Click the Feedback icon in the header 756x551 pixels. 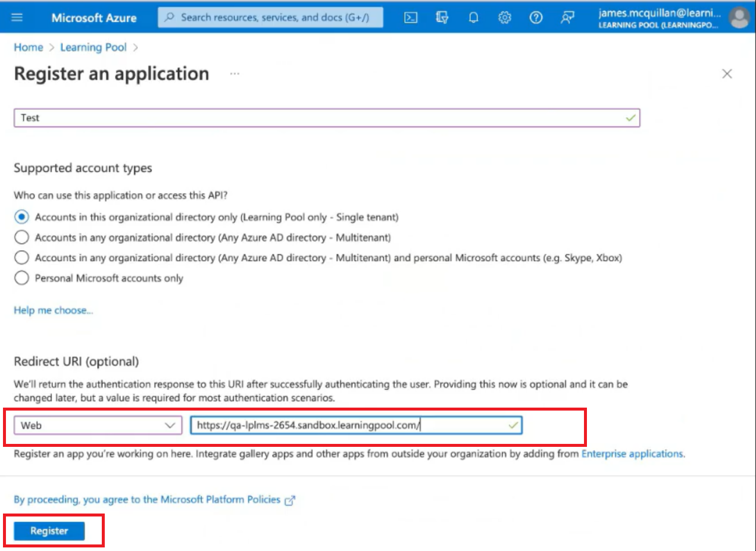pos(567,17)
